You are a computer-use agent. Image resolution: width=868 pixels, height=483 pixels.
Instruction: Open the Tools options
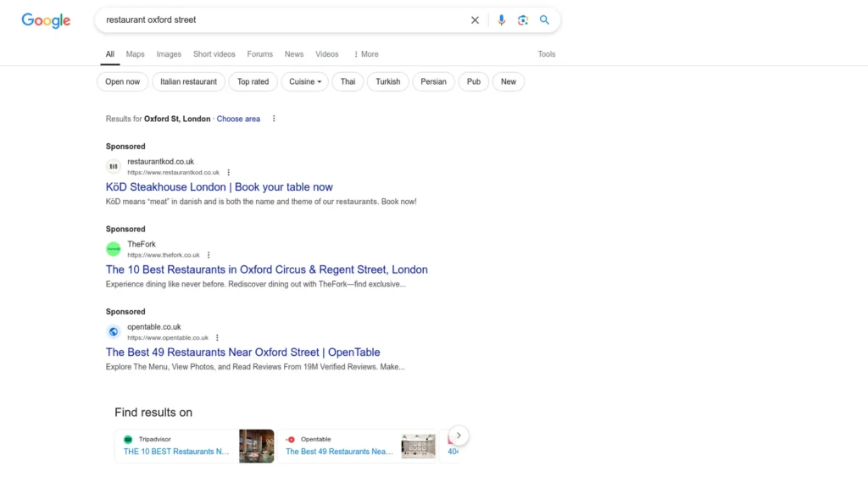547,54
